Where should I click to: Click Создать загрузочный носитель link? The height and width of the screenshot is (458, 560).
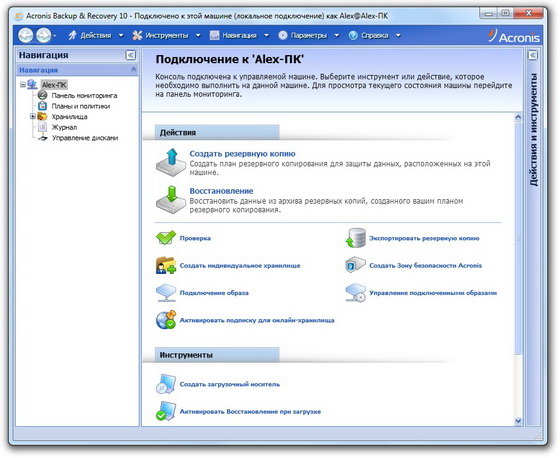pyautogui.click(x=230, y=384)
